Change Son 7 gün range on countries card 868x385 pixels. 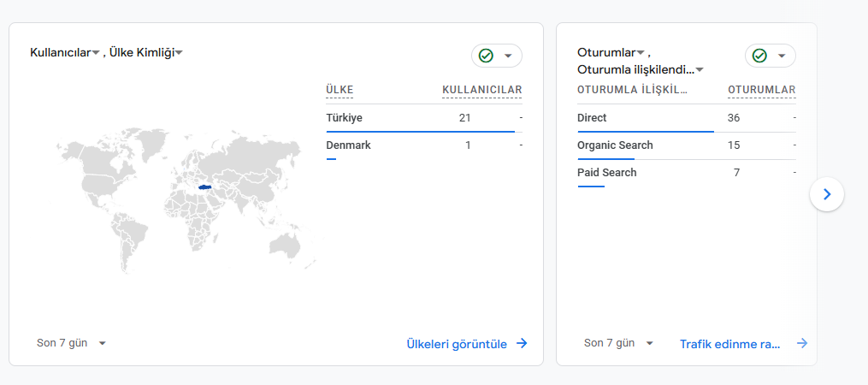(x=71, y=343)
